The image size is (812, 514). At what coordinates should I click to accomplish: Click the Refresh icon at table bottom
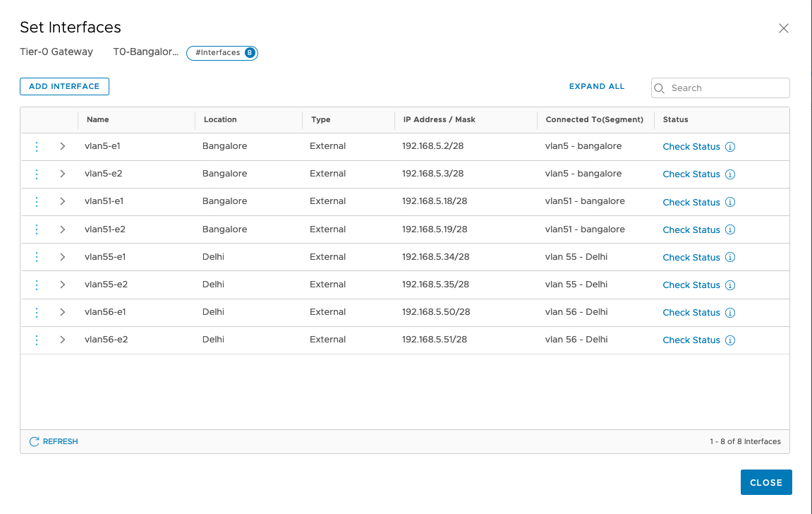click(x=35, y=442)
